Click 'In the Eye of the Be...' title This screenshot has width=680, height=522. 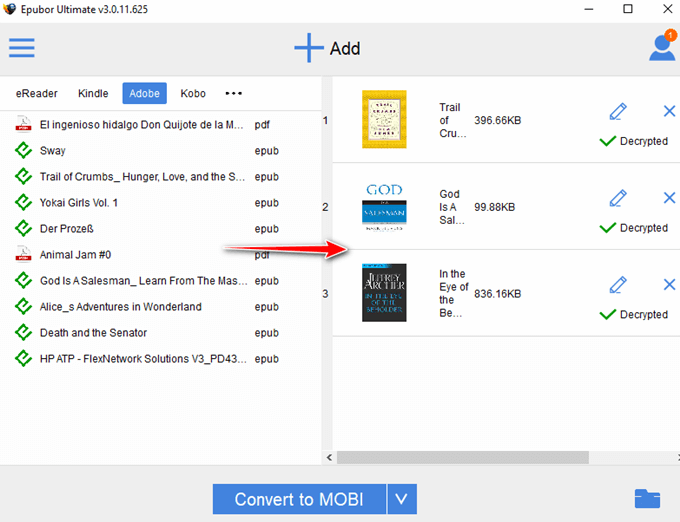click(454, 294)
